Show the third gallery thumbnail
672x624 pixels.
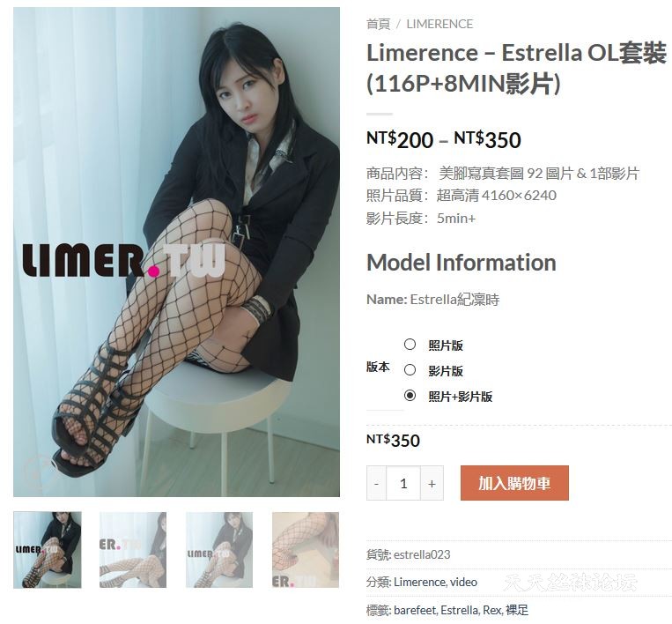(x=219, y=550)
